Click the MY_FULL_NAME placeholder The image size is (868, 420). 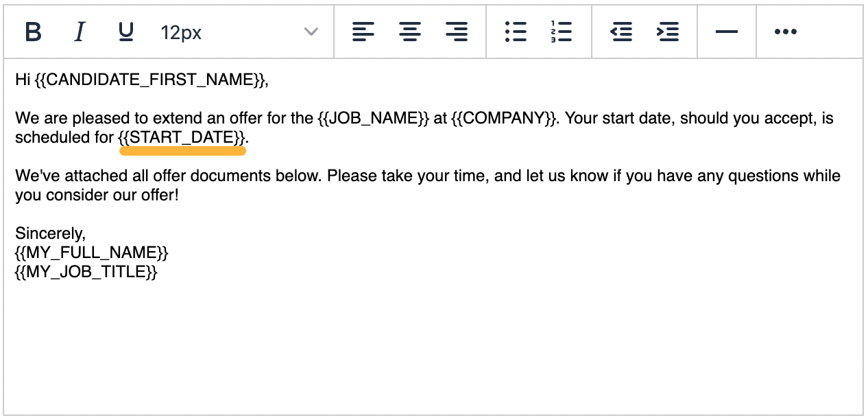(x=90, y=253)
